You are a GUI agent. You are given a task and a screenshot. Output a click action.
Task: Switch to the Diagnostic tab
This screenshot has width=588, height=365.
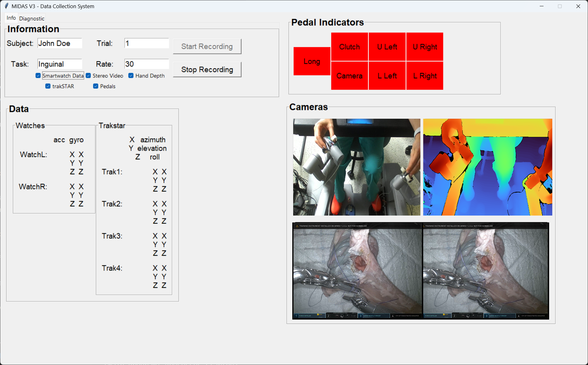[x=32, y=18]
